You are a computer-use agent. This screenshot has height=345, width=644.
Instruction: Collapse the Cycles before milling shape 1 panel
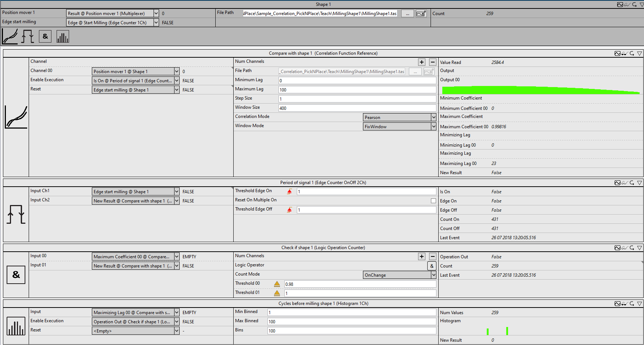(640, 303)
